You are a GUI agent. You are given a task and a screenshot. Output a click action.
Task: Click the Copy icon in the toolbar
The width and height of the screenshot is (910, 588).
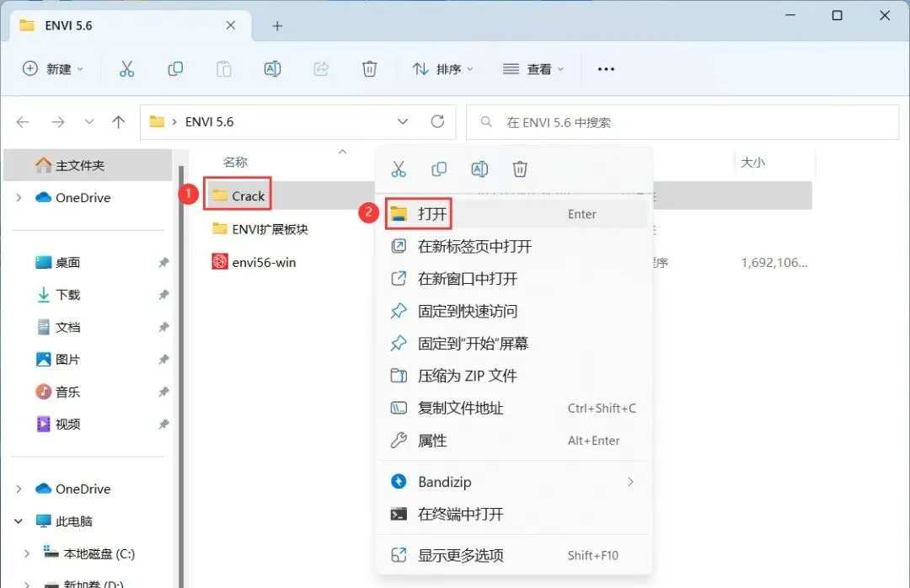pyautogui.click(x=175, y=69)
